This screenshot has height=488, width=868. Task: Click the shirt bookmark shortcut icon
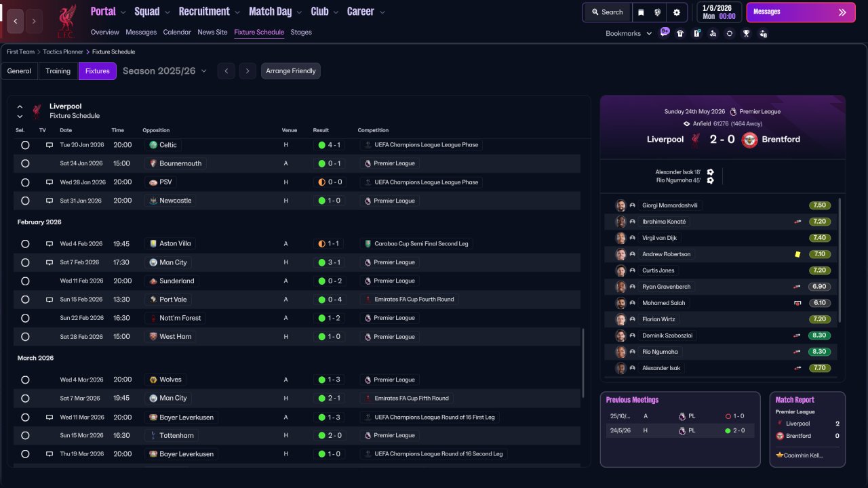(680, 33)
